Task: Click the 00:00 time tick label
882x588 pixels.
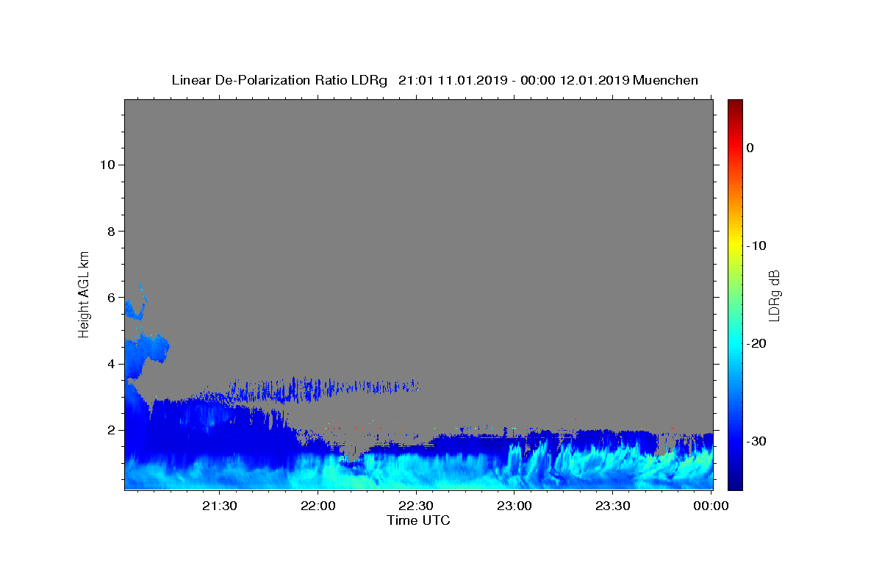Action: (x=711, y=506)
